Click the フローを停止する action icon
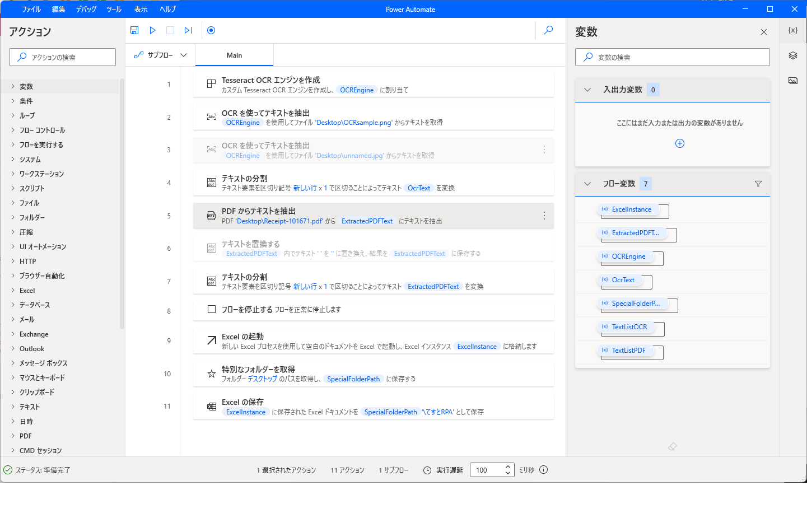 point(212,309)
